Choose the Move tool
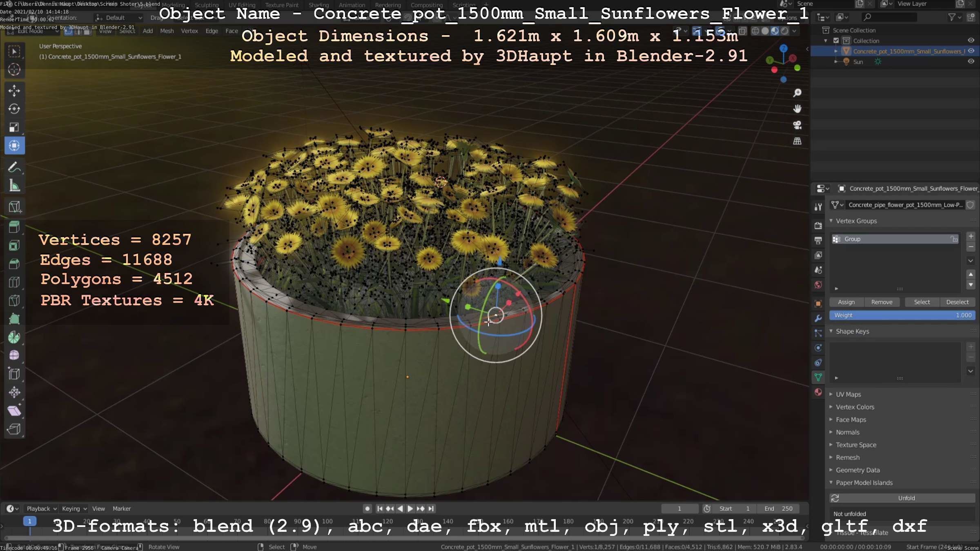This screenshot has height=551, width=980. tap(14, 91)
